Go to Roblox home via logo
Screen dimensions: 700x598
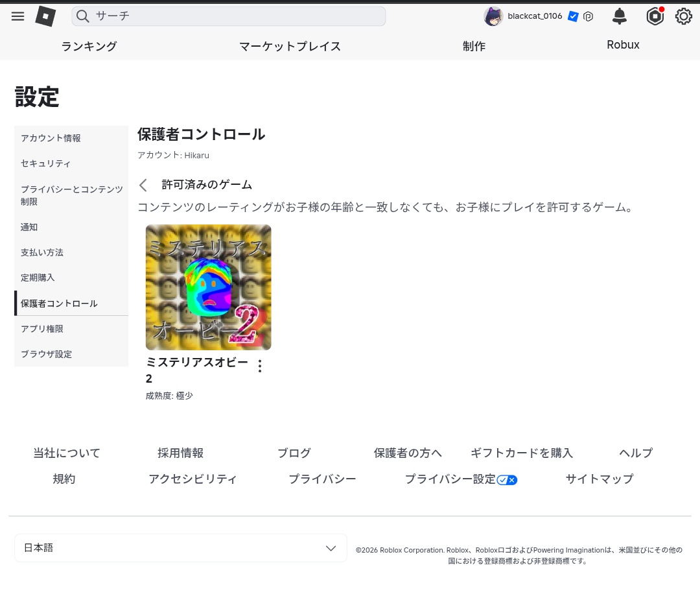45,16
